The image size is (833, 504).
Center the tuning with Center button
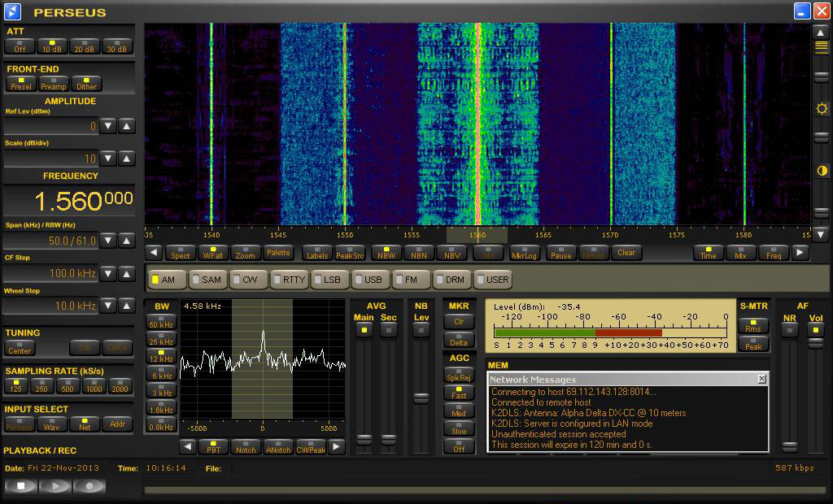(x=20, y=348)
